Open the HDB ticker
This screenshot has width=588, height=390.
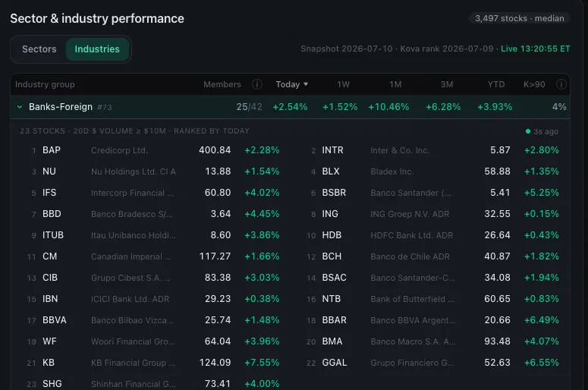pyautogui.click(x=332, y=235)
